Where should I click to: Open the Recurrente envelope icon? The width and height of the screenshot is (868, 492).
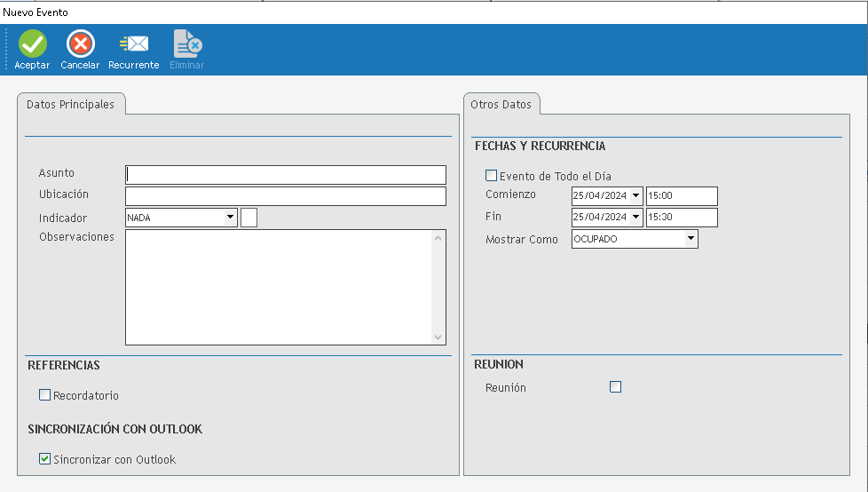(134, 44)
